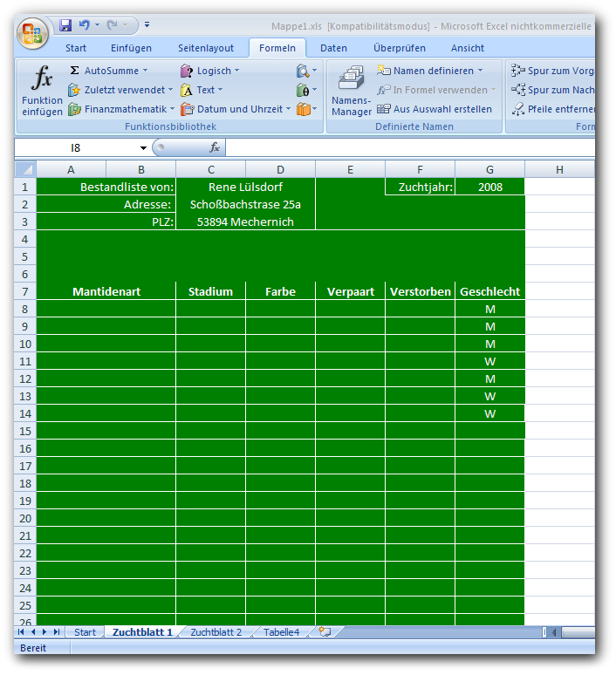Select the Formeln ribbon tab

coord(277,48)
